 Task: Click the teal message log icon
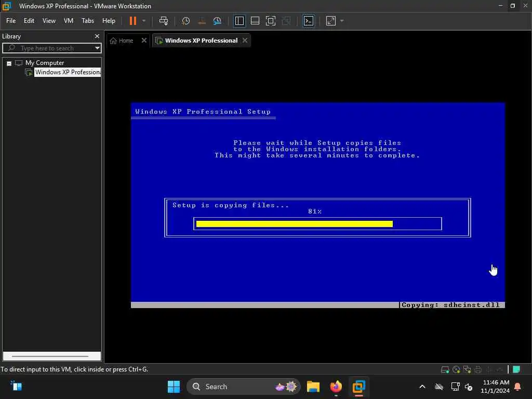tap(516, 369)
